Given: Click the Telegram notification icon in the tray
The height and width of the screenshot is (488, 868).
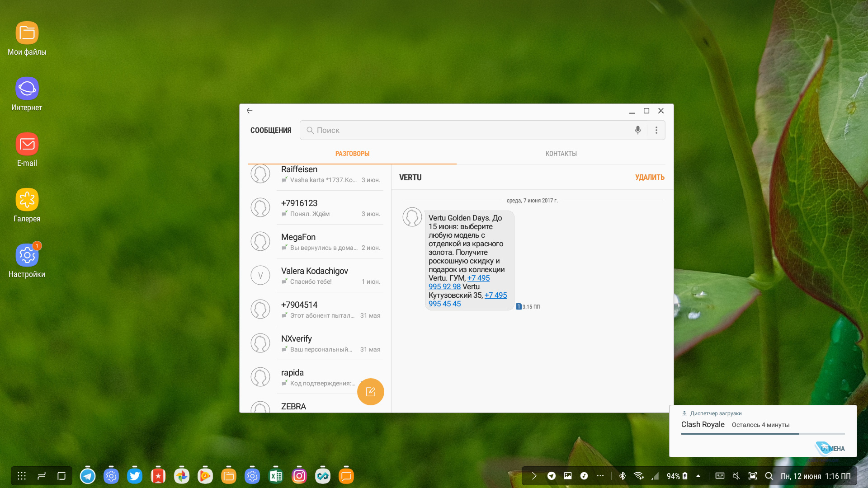Looking at the screenshot, I should [552, 476].
